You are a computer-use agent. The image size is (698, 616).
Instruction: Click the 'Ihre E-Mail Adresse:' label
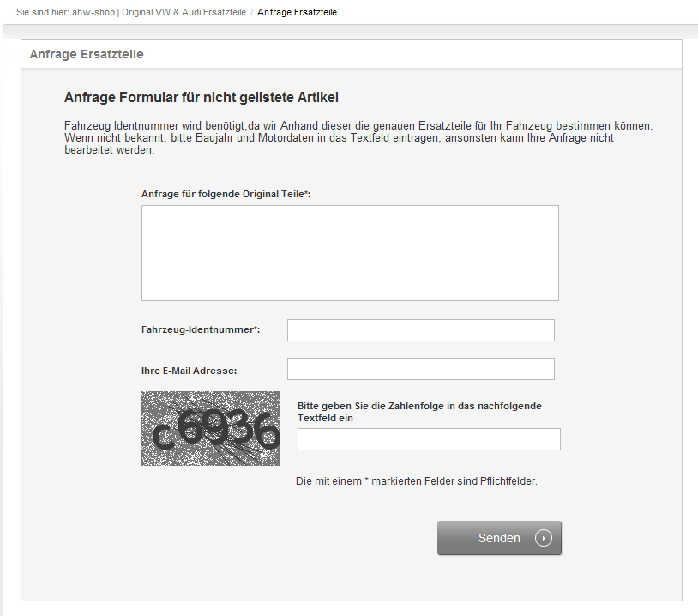(x=189, y=371)
